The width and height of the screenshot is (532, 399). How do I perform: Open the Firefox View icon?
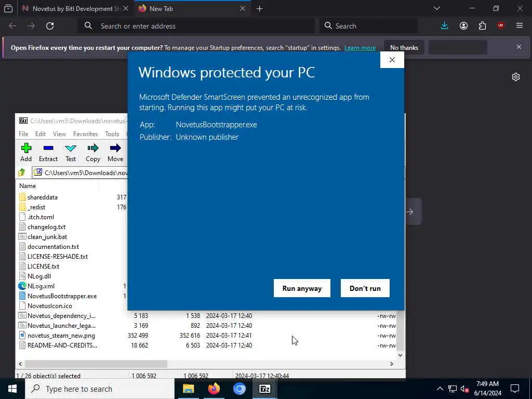click(x=8, y=8)
